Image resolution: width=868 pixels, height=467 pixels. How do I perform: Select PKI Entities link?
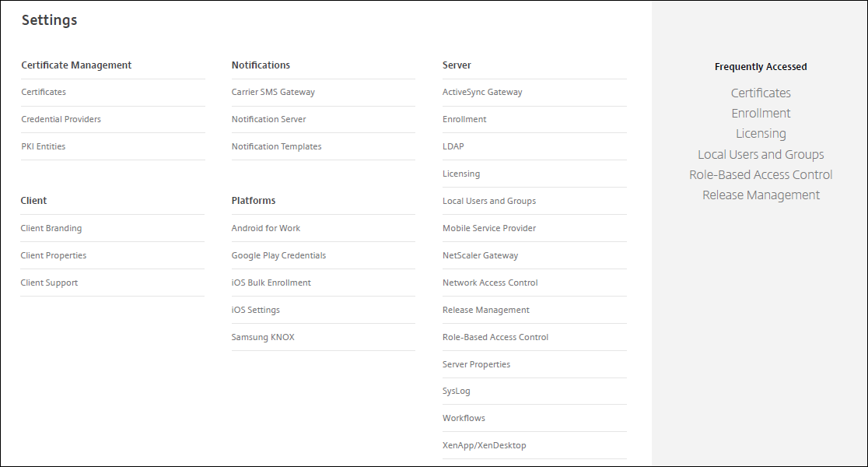(x=44, y=146)
